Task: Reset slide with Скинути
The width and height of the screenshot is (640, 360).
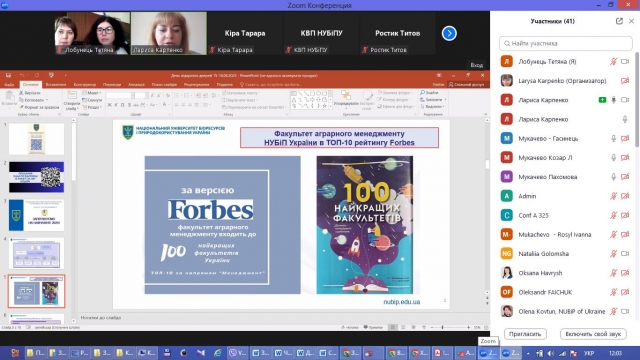Action: tap(92, 100)
